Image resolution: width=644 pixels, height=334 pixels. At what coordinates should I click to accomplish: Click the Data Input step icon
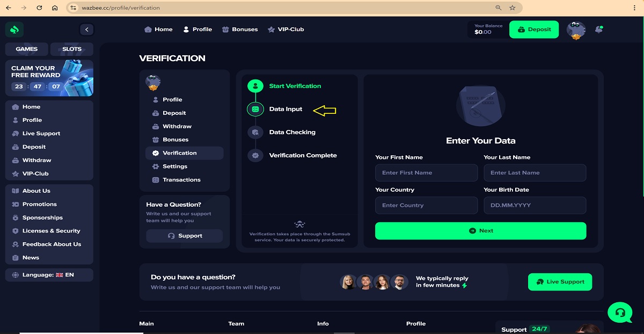[x=255, y=109]
